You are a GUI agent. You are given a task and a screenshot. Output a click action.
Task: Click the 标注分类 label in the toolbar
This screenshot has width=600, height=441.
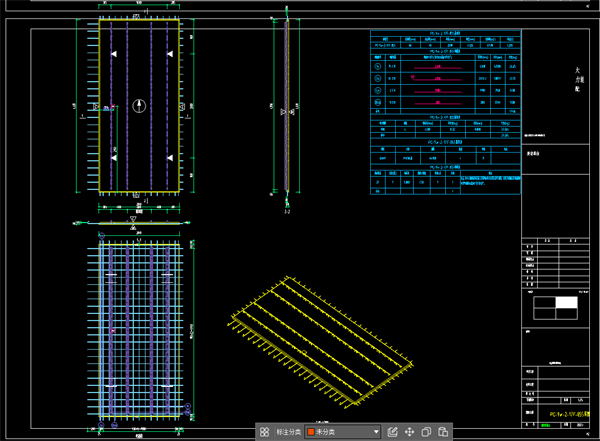(289, 432)
